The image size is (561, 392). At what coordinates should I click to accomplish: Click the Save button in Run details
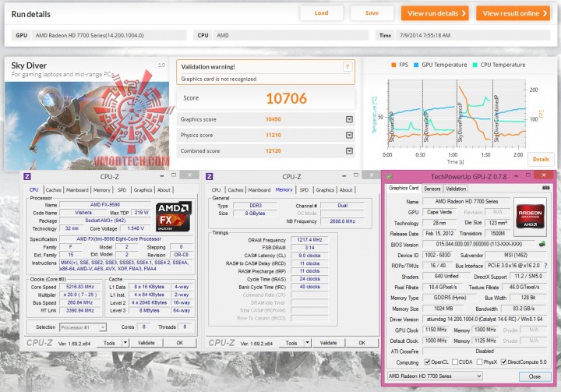point(372,13)
